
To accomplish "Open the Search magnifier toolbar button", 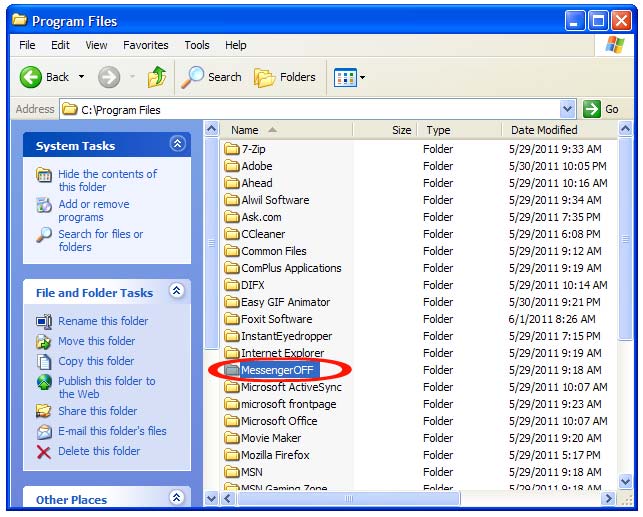I will (x=212, y=77).
